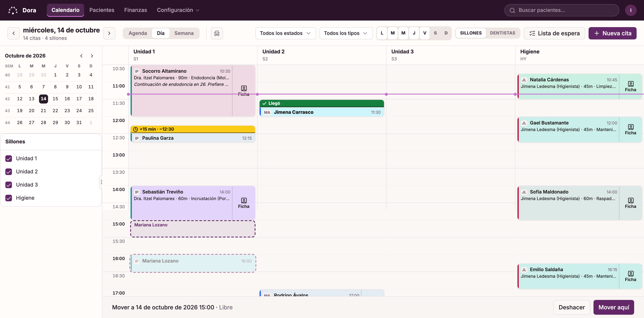This screenshot has width=644, height=318.
Task: Open Todos los tipos dropdown
Action: pyautogui.click(x=346, y=33)
